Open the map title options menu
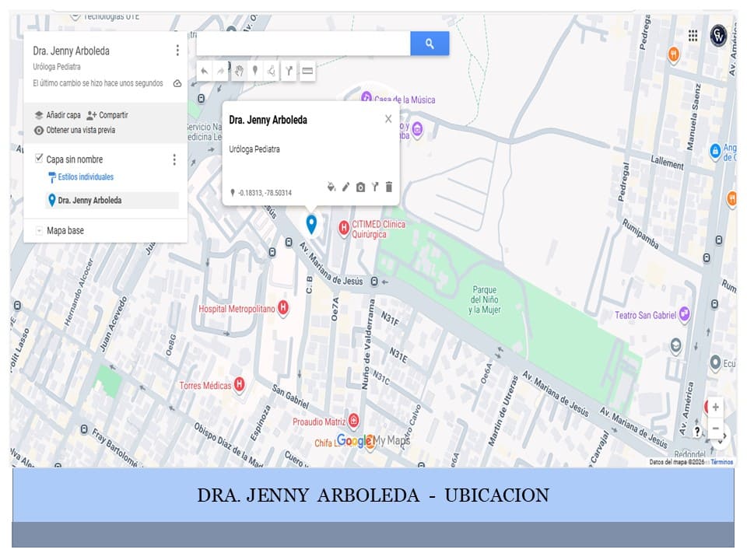Viewport: 747px width, 560px height. [x=177, y=51]
